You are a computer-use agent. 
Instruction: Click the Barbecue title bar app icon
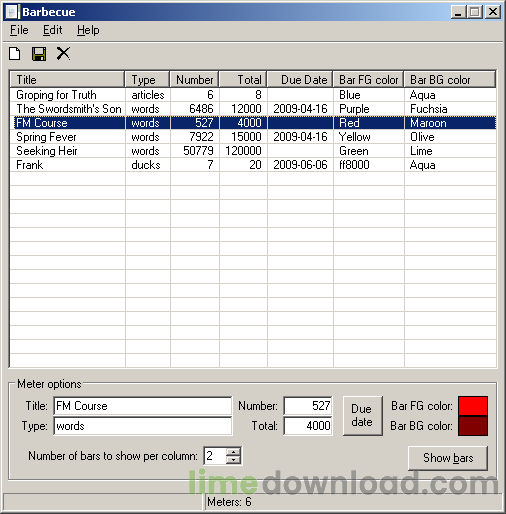(x=11, y=12)
